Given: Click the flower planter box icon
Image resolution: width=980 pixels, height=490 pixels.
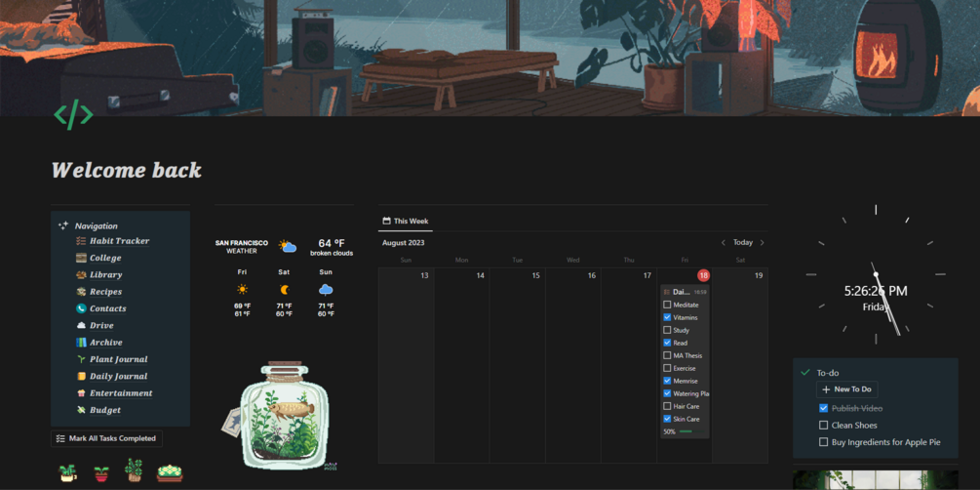Looking at the screenshot, I should pyautogui.click(x=170, y=472).
